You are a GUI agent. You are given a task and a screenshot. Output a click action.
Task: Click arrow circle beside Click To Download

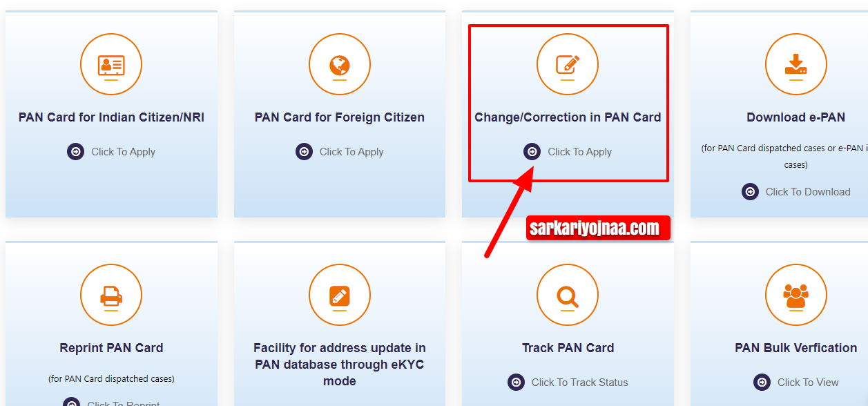point(751,192)
